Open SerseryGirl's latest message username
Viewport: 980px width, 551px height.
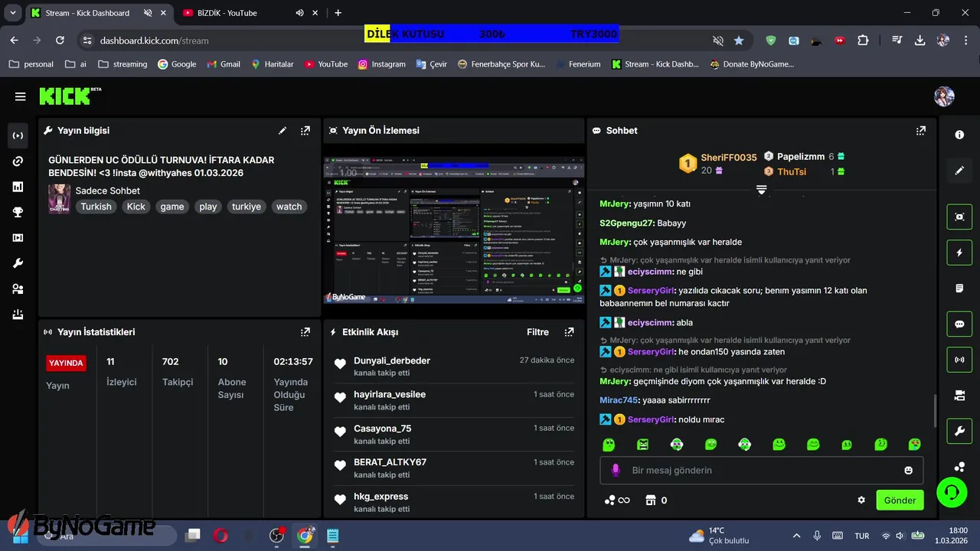(x=650, y=419)
